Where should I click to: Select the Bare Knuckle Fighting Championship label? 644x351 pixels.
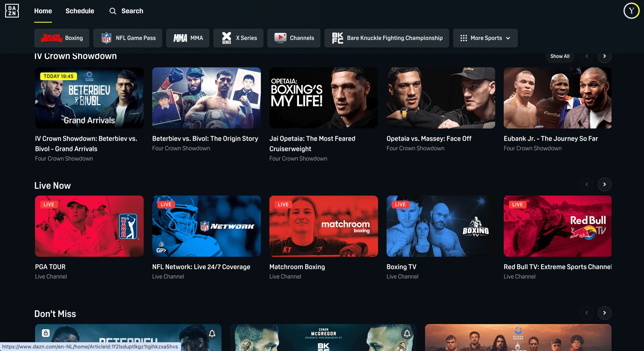395,38
